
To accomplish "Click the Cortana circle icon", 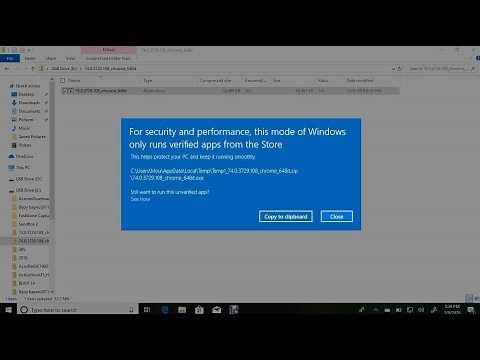I will pyautogui.click(x=24, y=310).
